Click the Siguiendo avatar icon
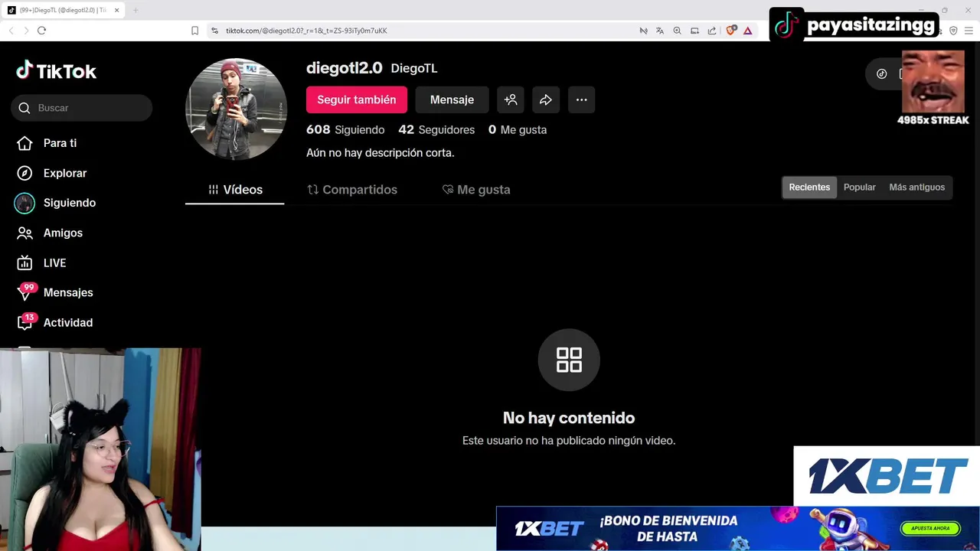The image size is (980, 551). (24, 203)
